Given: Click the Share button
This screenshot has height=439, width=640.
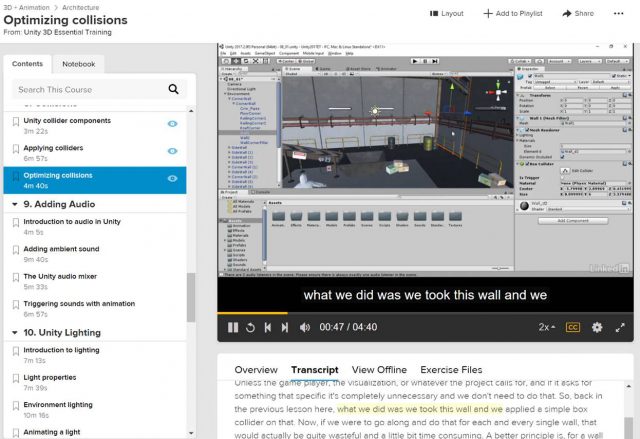Looking at the screenshot, I should 578,13.
